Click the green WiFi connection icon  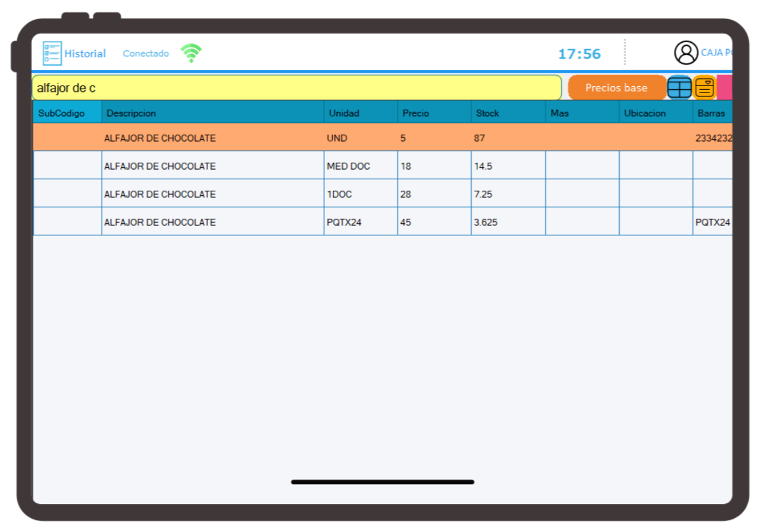pos(191,53)
